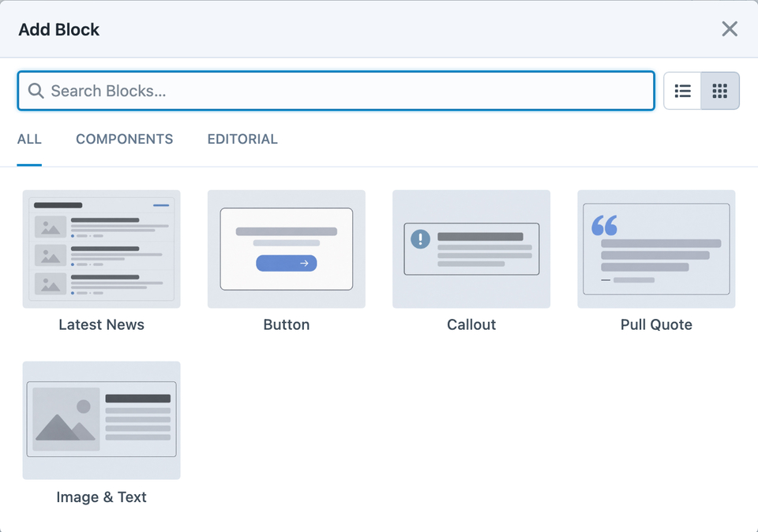Select the ALL tab
The width and height of the screenshot is (758, 532).
29,139
